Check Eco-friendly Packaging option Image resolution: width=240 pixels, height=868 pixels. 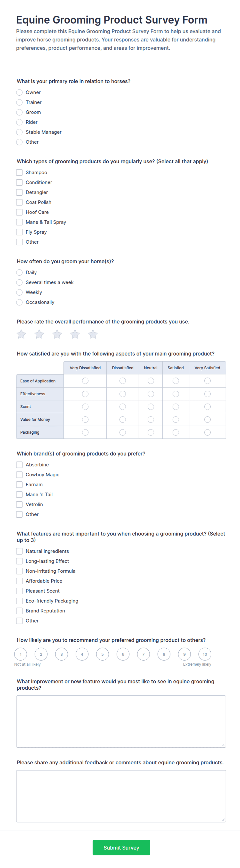pos(19,601)
